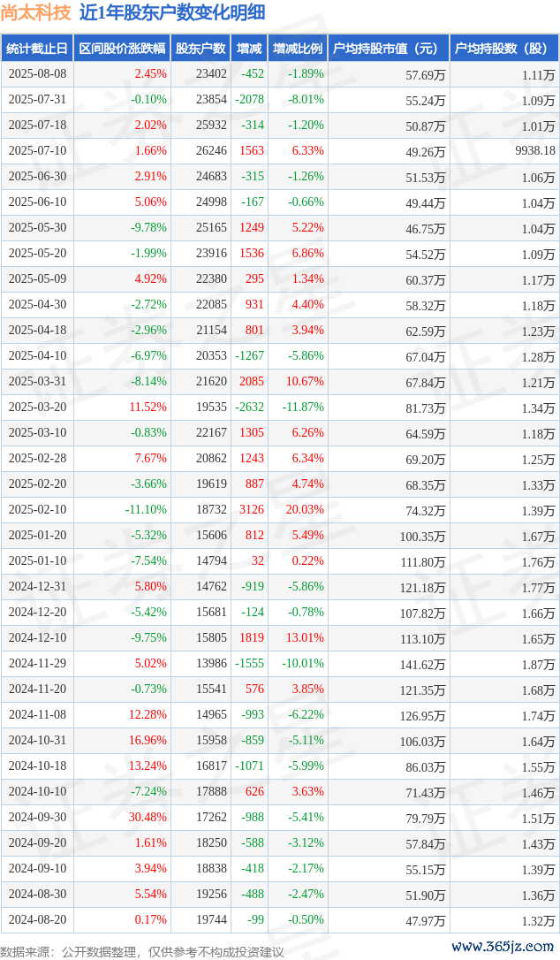Click the 2025-02-10 row's 20.03% value

tap(305, 510)
